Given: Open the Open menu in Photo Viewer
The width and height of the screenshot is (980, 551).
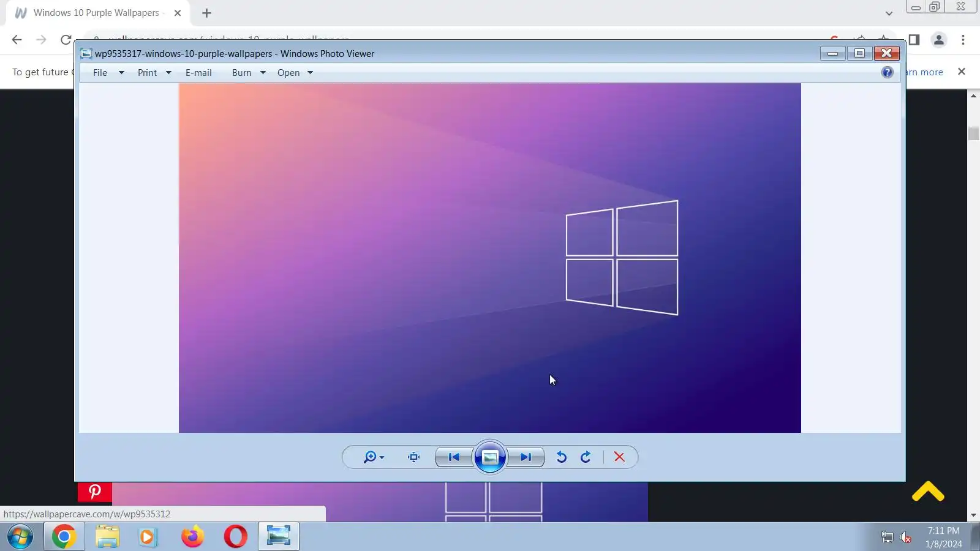Looking at the screenshot, I should [x=288, y=73].
